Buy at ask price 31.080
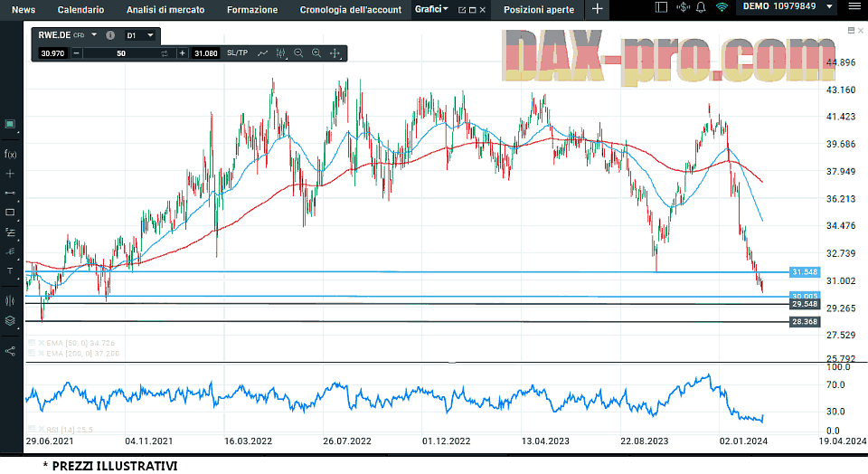 point(205,53)
